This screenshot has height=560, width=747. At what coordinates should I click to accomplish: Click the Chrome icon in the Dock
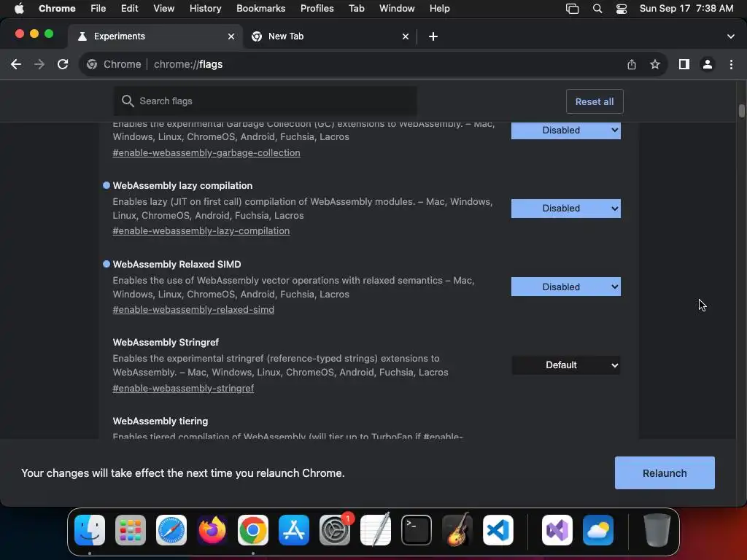coord(253,530)
